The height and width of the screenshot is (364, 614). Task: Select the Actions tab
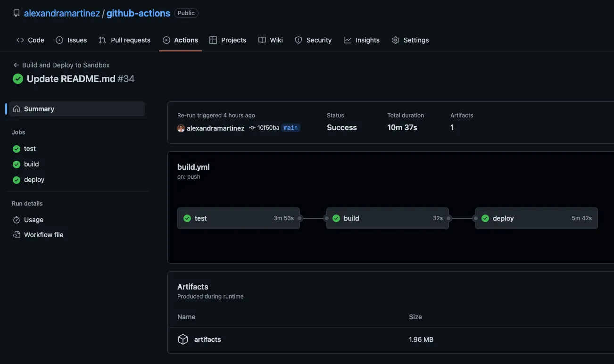181,40
